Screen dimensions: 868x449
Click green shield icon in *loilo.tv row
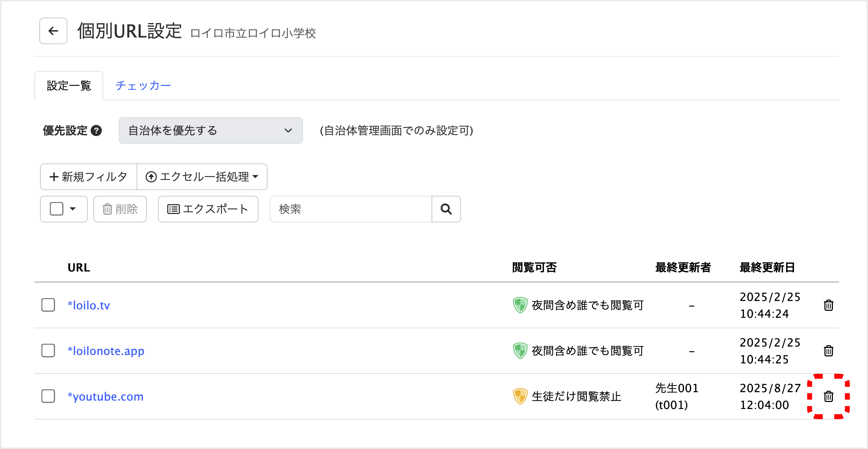click(520, 305)
